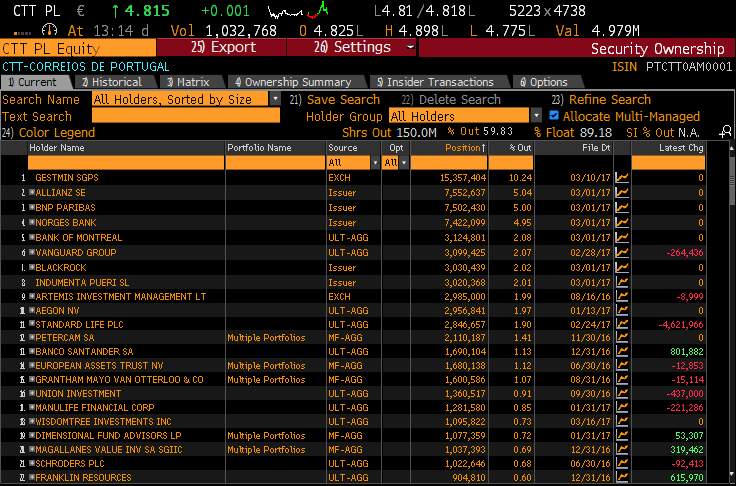Viewport: 736px width, 486px height.
Task: Expand BLACKROCK holder row
Action: (x=32, y=267)
